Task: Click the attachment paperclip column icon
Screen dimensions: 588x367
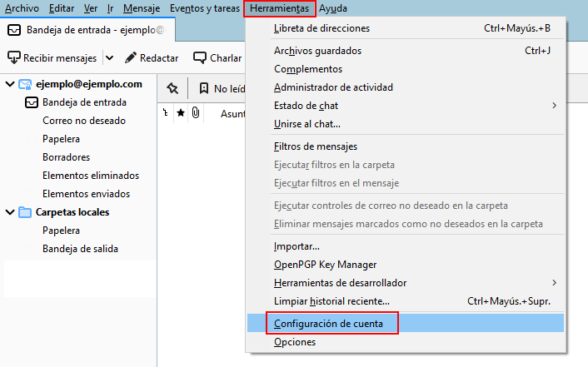Action: (x=195, y=113)
